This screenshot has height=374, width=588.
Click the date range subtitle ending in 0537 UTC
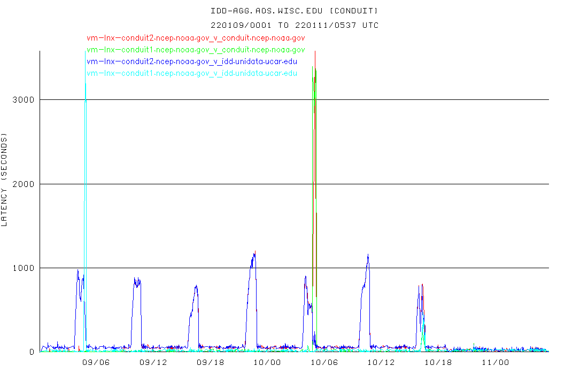(295, 25)
